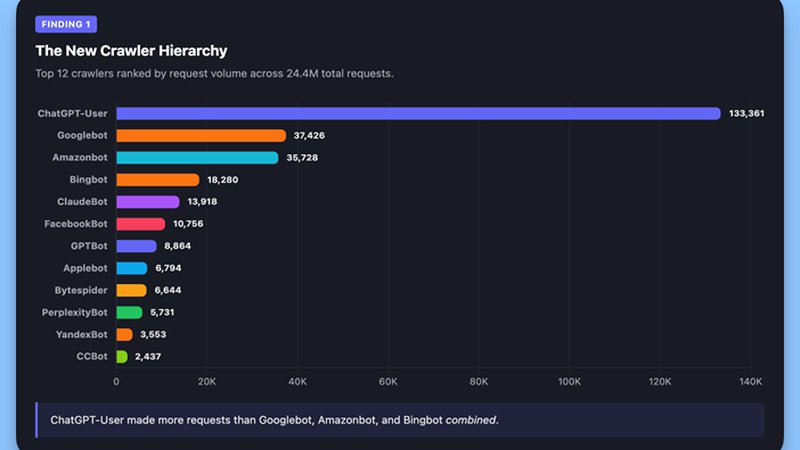Click the teal Amazonbot bar
800x450 pixels.
click(x=197, y=157)
